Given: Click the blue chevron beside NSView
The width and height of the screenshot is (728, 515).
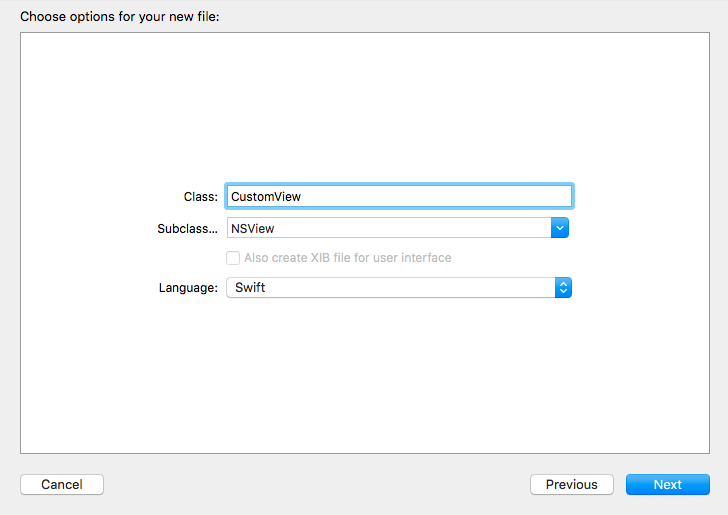Looking at the screenshot, I should 560,228.
